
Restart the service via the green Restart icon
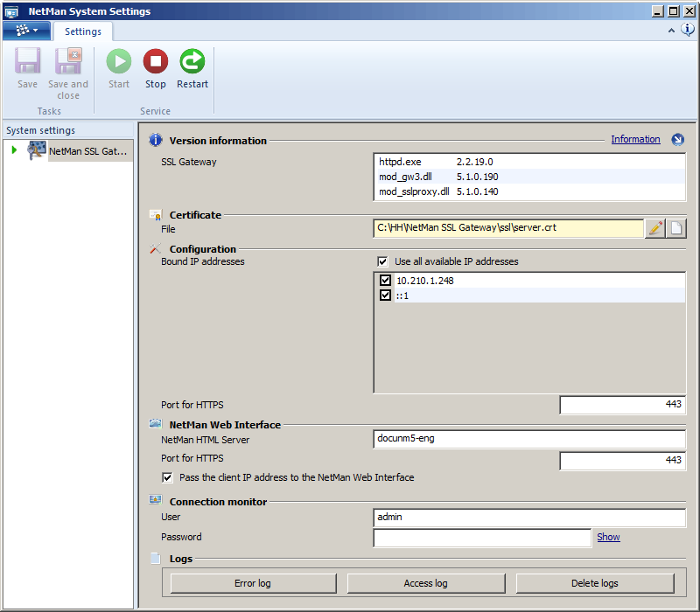(x=192, y=63)
